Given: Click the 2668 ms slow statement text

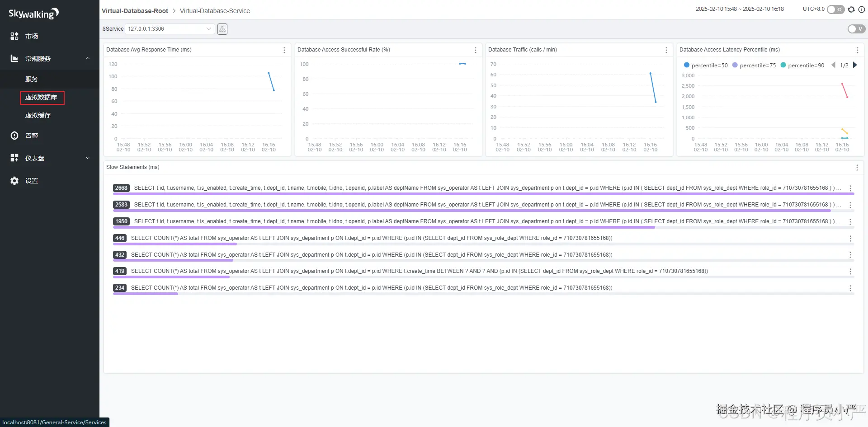Looking at the screenshot, I should [488, 188].
